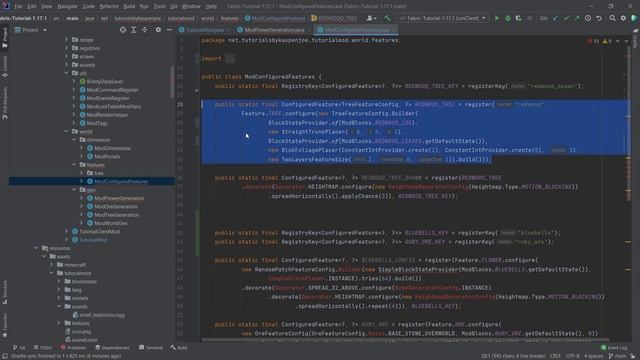Open the File menu
Viewport: 640px width, 360px height.
pyautogui.click(x=18, y=6)
